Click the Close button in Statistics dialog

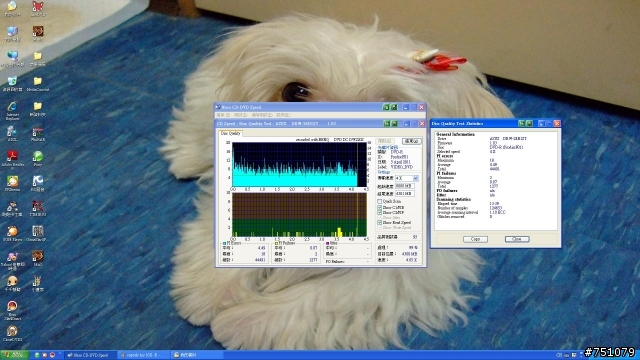point(517,239)
